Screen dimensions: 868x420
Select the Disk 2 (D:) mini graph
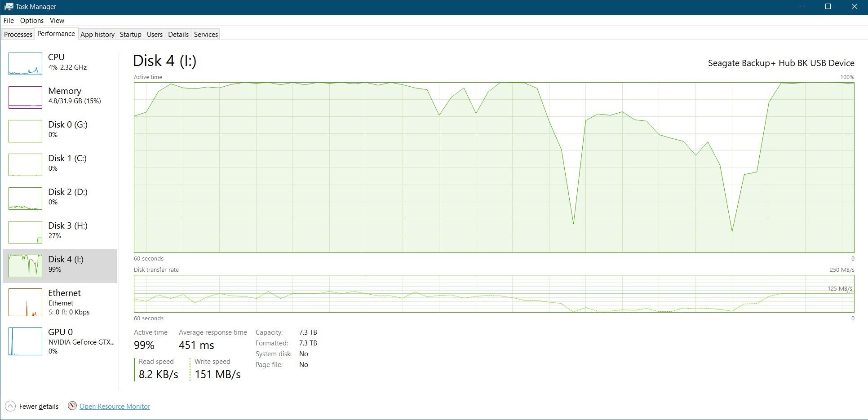(x=25, y=198)
